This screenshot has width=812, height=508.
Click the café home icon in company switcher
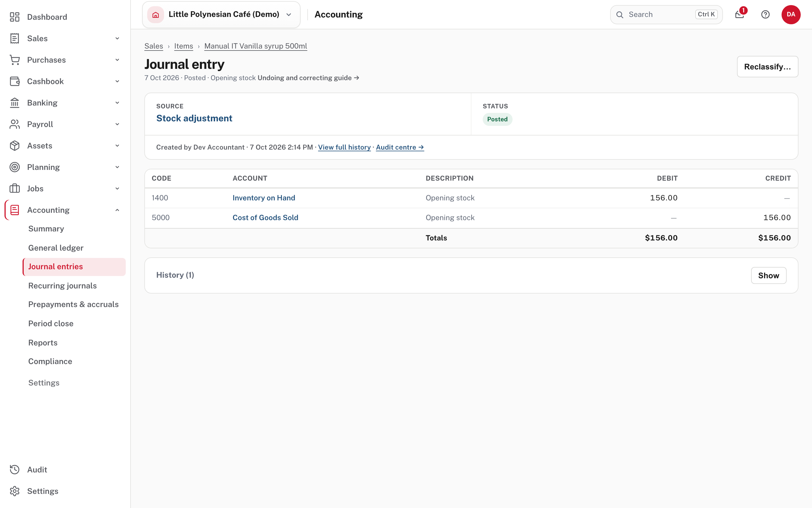click(156, 14)
